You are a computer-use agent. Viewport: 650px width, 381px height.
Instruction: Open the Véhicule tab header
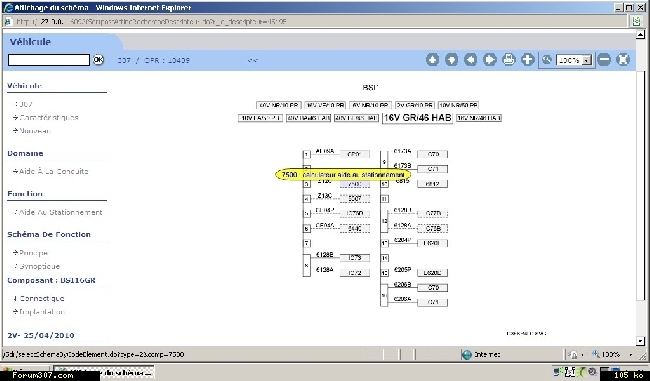click(x=30, y=42)
